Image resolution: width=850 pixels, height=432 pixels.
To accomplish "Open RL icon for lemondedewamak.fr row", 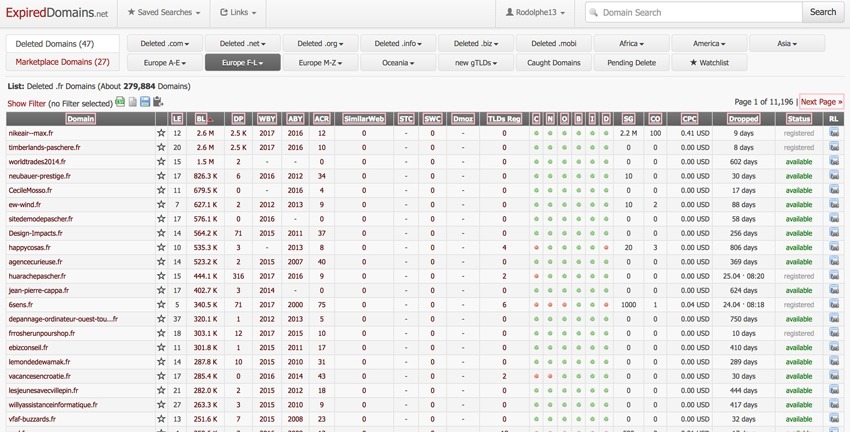I will [x=834, y=362].
